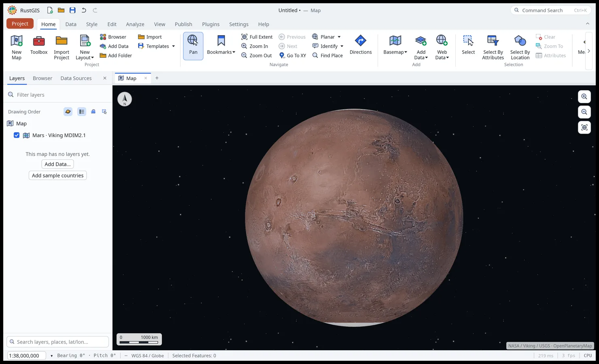This screenshot has height=364, width=599.
Task: Click the map full extent button
Action: [x=584, y=127]
